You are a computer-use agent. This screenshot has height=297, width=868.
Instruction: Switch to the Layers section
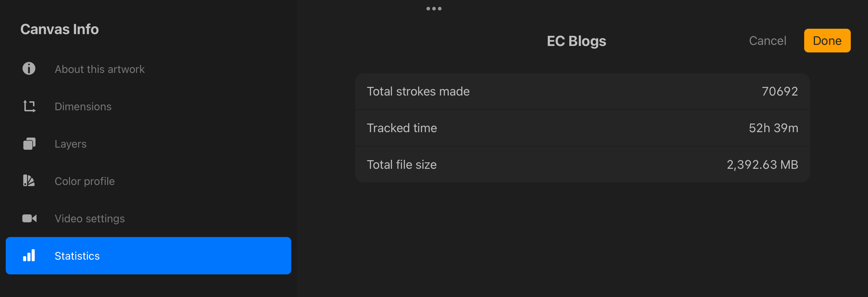pyautogui.click(x=71, y=144)
